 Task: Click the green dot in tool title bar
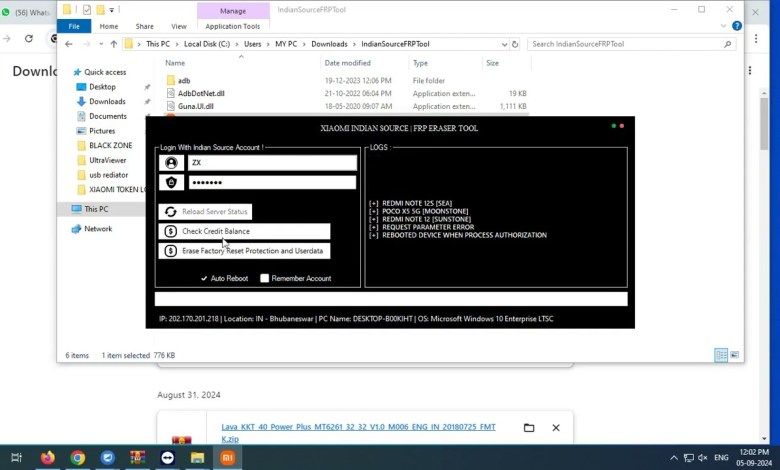(x=613, y=126)
